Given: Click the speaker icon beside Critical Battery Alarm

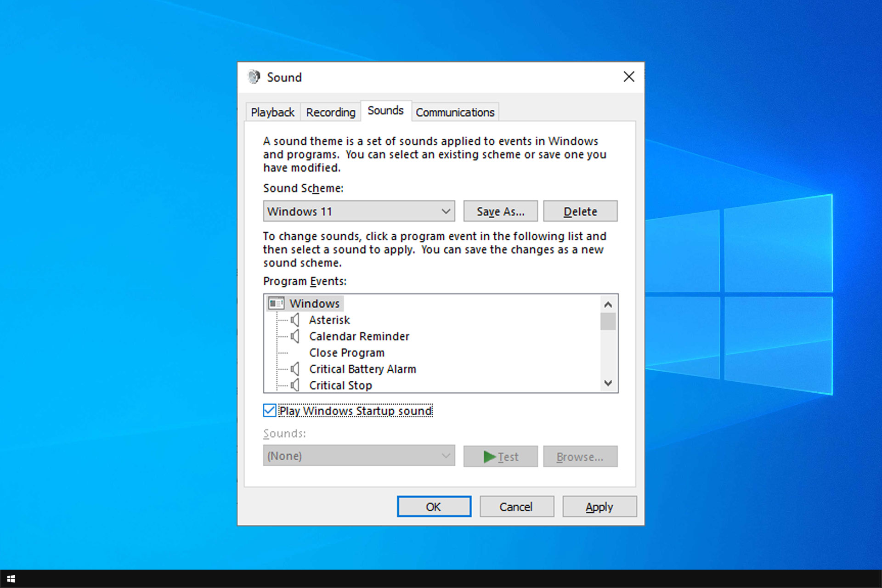Looking at the screenshot, I should [295, 369].
